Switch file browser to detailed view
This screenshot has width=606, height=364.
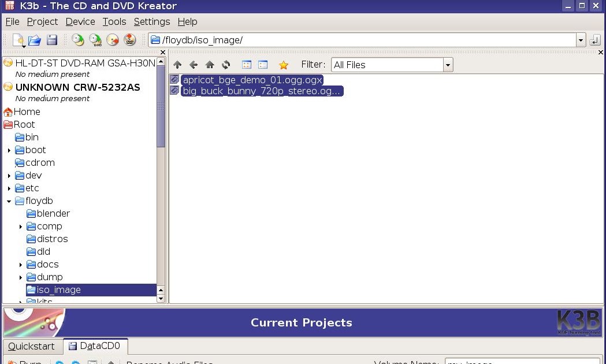point(263,65)
